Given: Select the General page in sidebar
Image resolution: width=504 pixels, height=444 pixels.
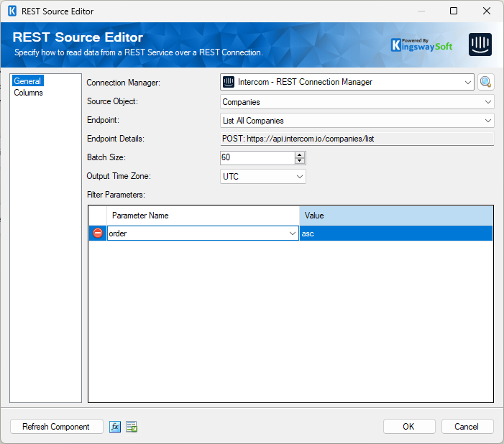Looking at the screenshot, I should pyautogui.click(x=27, y=81).
